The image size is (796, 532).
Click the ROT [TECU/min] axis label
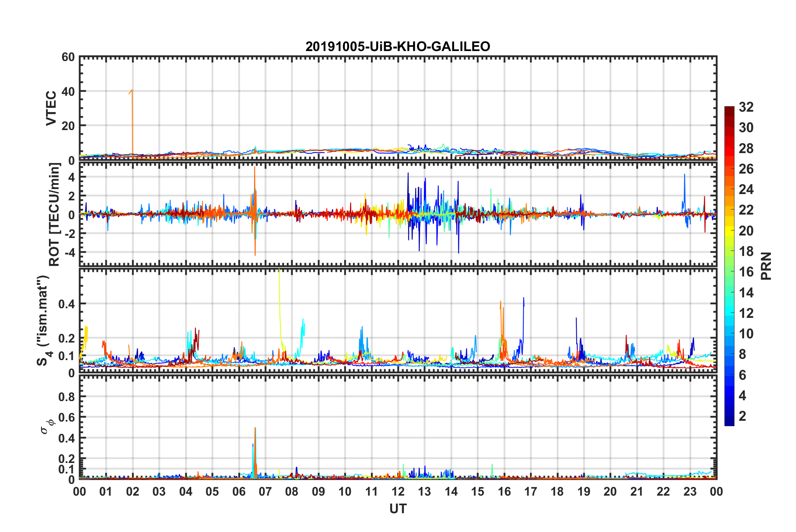point(54,214)
